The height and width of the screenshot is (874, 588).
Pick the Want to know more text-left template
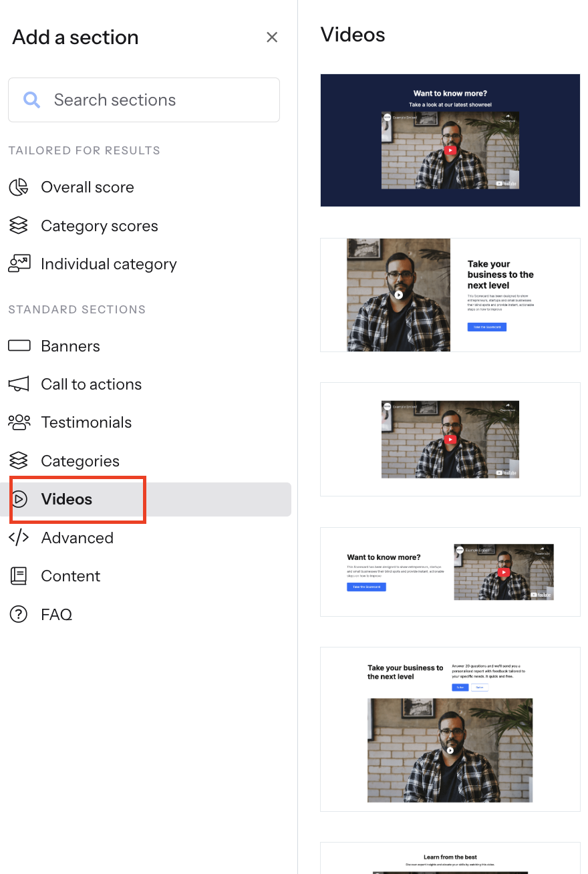tap(450, 572)
